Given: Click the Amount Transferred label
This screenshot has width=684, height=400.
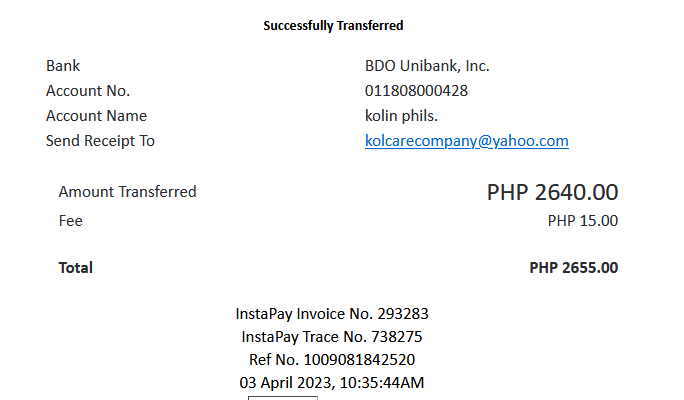Looking at the screenshot, I should 127,192.
